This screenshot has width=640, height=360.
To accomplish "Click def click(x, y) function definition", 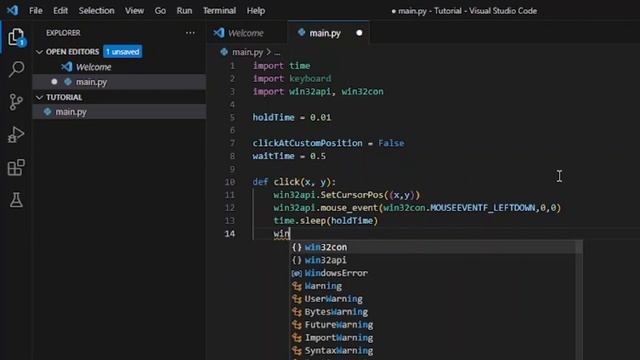I will pos(294,182).
